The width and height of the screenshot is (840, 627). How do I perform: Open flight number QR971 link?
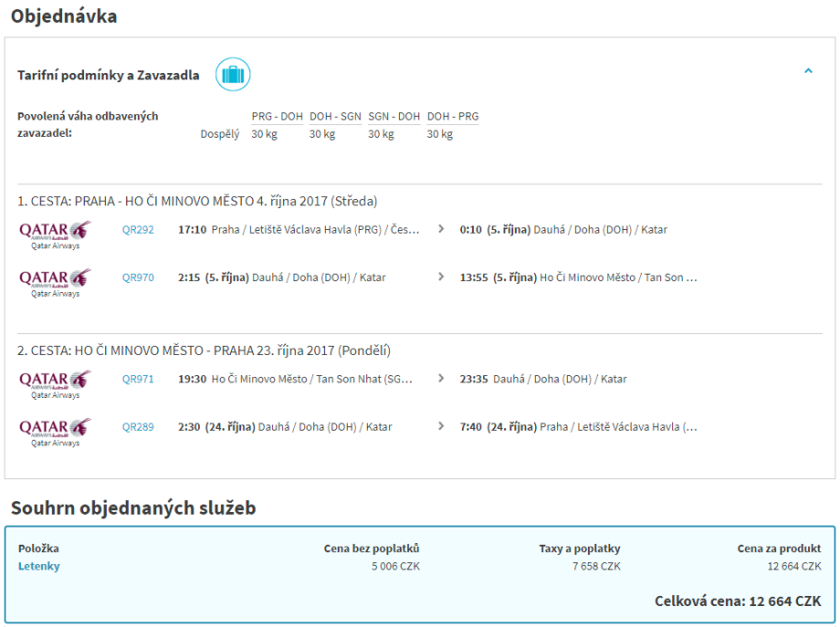[138, 380]
